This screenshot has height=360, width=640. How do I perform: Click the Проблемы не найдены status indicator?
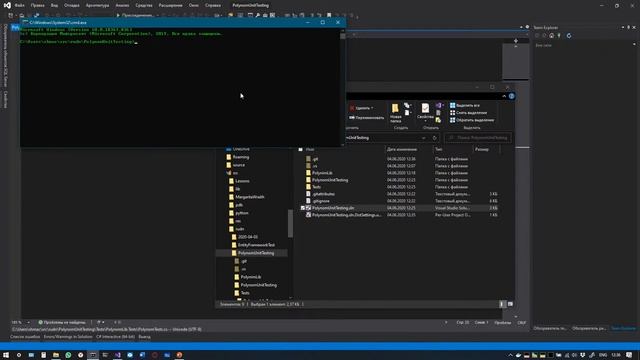click(x=62, y=322)
